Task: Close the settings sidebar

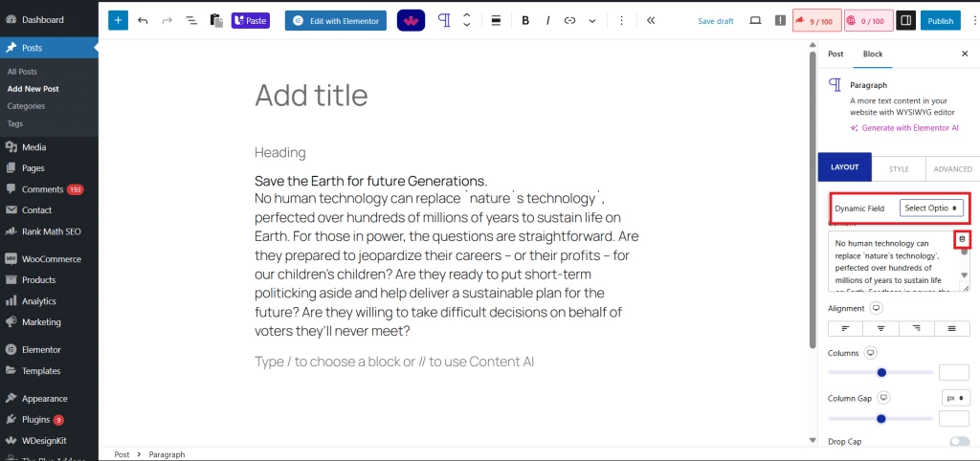Action: [x=965, y=54]
